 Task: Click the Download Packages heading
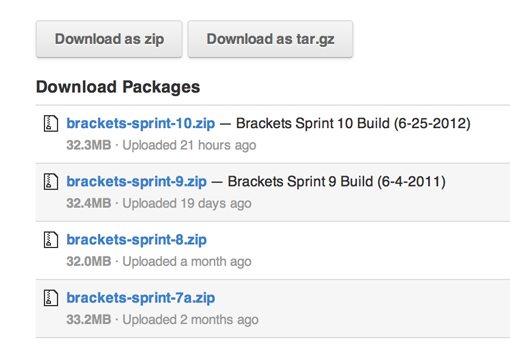[x=118, y=87]
